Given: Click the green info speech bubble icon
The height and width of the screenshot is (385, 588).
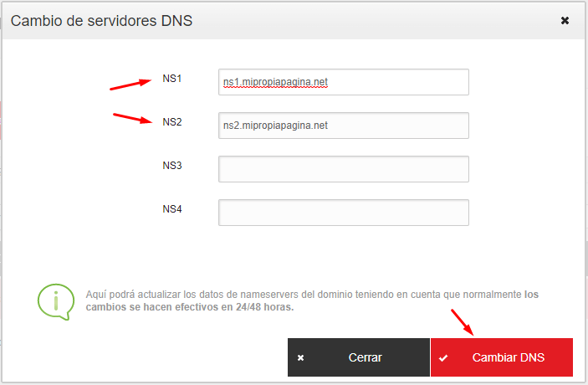Looking at the screenshot, I should pos(56,302).
